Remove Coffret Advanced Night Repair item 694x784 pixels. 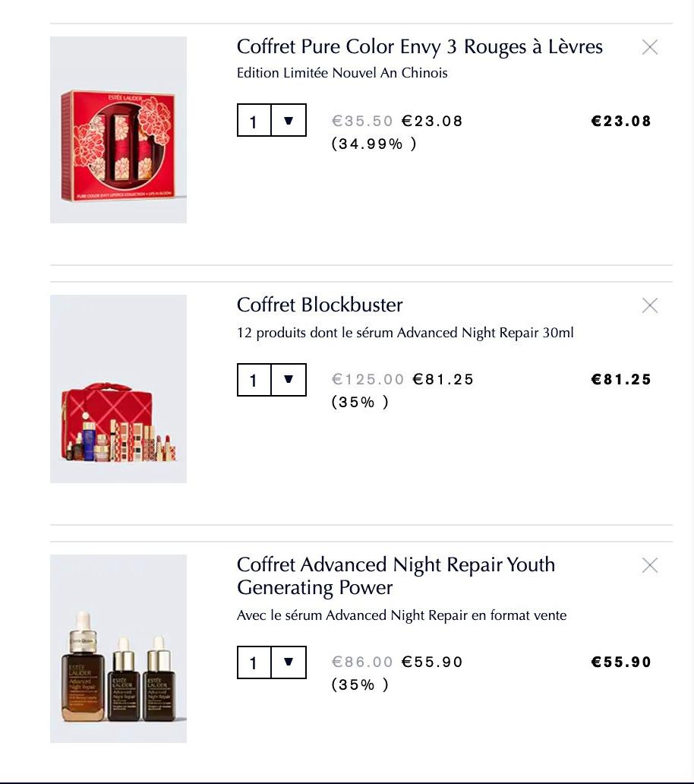coord(649,565)
